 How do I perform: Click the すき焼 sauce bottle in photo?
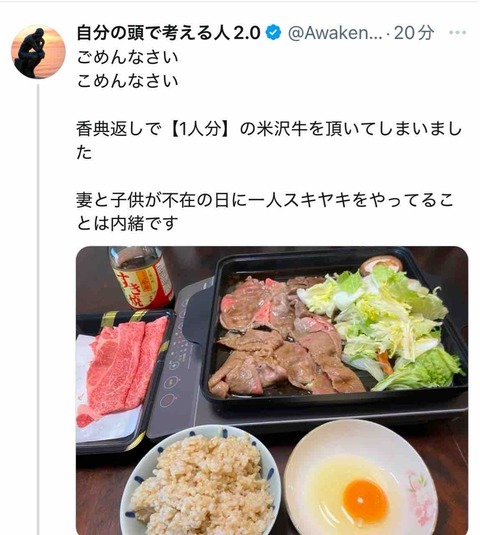click(142, 277)
